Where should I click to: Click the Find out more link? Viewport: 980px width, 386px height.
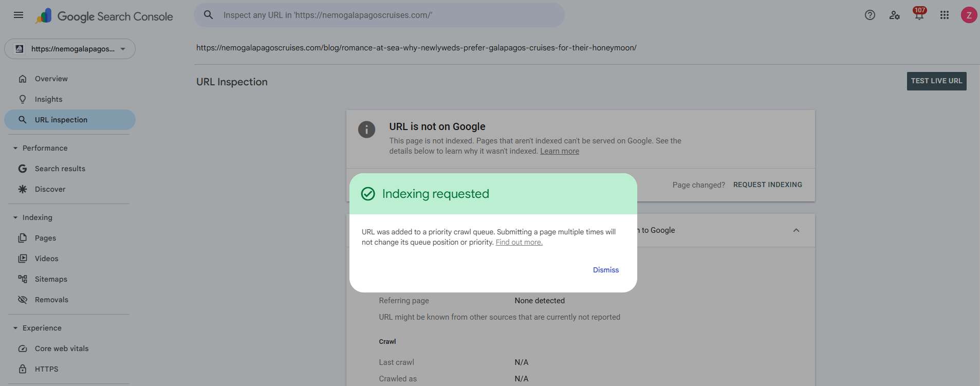(519, 242)
